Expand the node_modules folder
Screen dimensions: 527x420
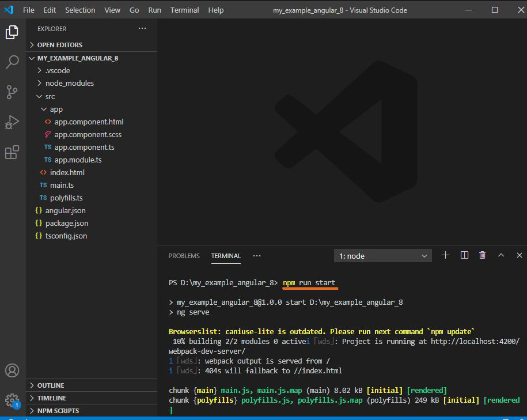coord(69,83)
